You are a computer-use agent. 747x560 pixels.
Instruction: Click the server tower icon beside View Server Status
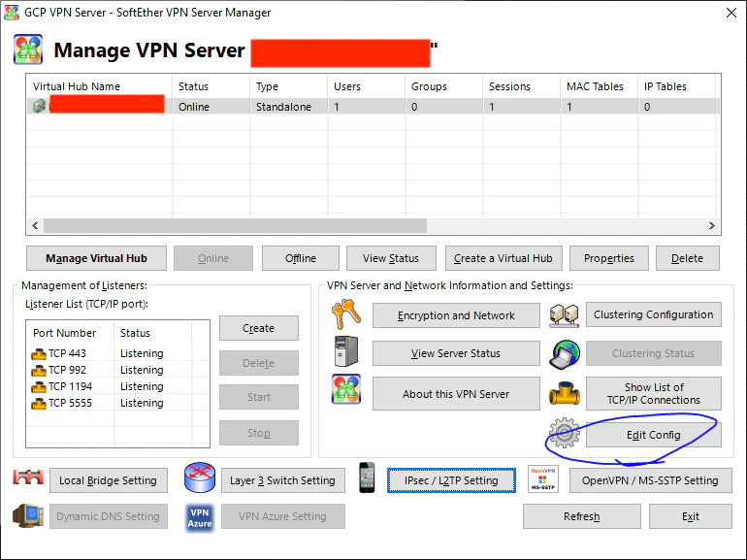click(x=346, y=351)
